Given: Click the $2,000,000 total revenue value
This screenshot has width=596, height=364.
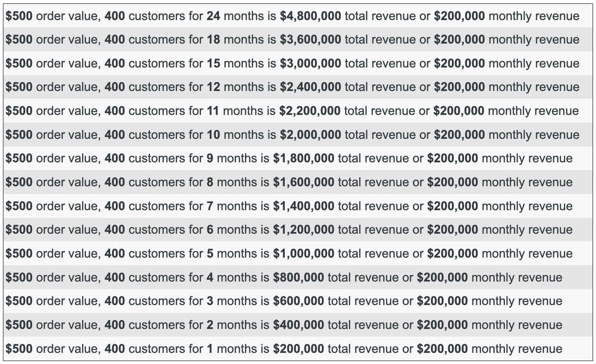Looking at the screenshot, I should (x=310, y=135).
